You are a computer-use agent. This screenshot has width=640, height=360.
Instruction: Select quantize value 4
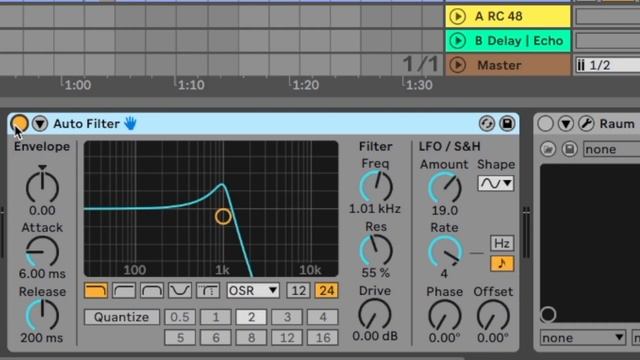tap(323, 317)
